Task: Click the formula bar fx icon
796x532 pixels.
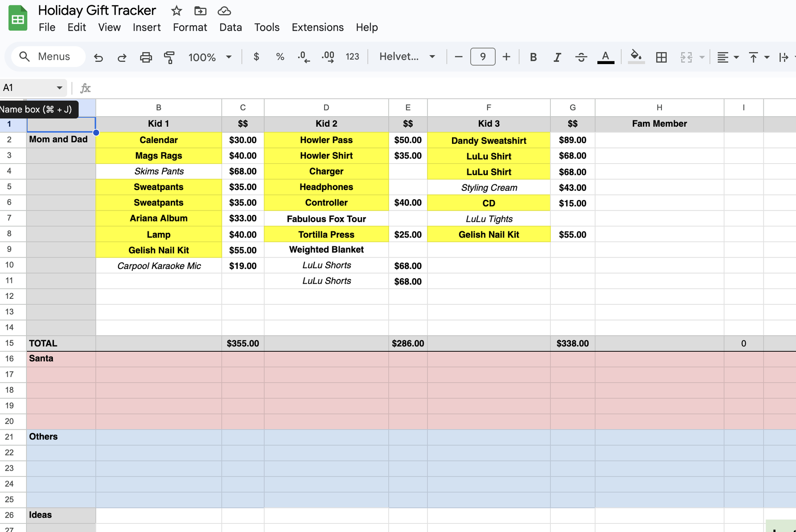Action: pyautogui.click(x=85, y=88)
